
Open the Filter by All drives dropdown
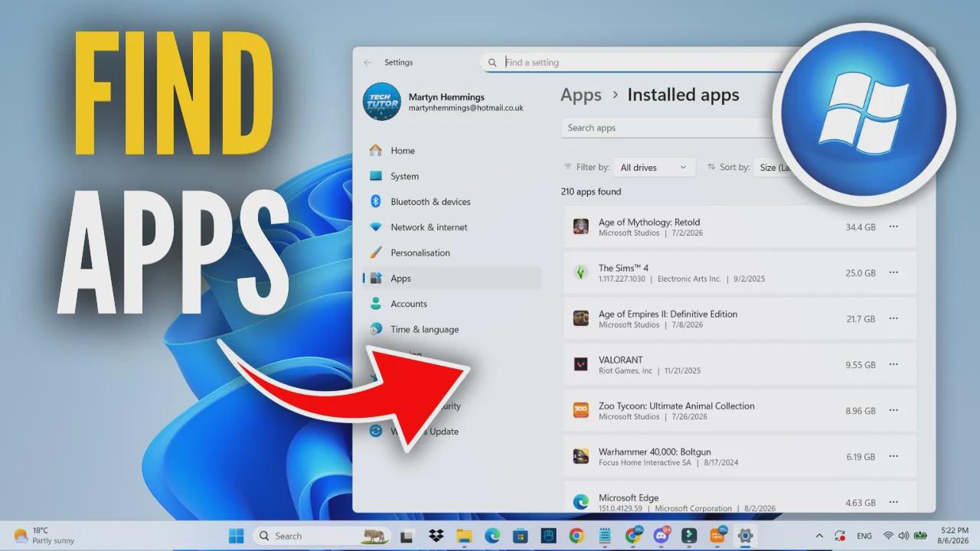point(654,168)
